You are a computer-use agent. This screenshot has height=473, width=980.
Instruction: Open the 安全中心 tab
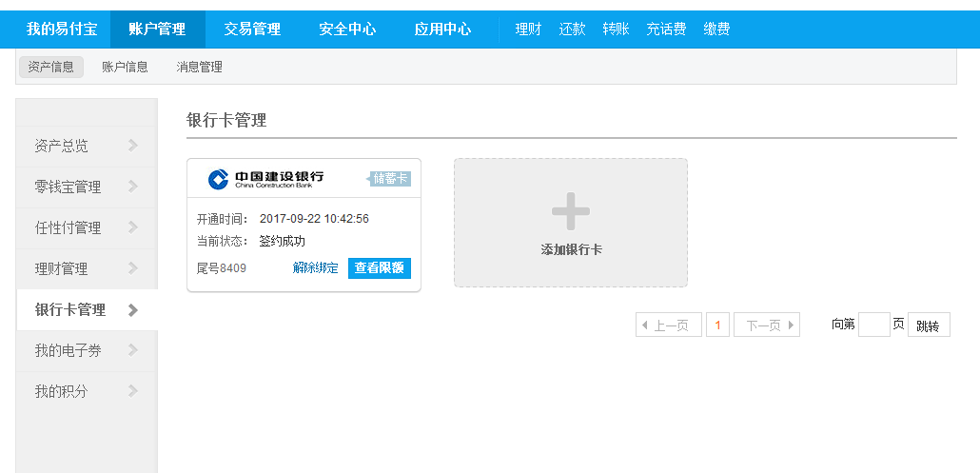(x=347, y=29)
